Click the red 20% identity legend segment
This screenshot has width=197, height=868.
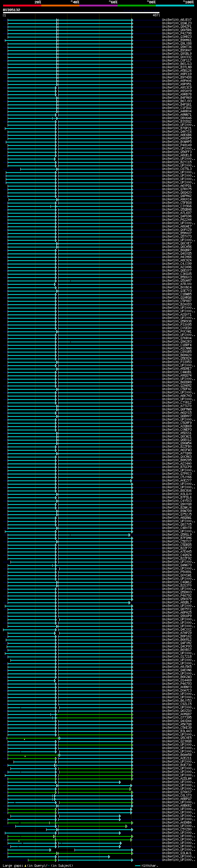pos(22,6)
